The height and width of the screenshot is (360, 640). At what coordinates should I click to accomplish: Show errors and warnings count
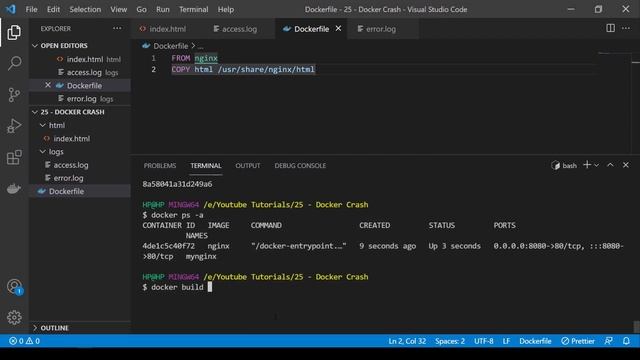[24, 341]
